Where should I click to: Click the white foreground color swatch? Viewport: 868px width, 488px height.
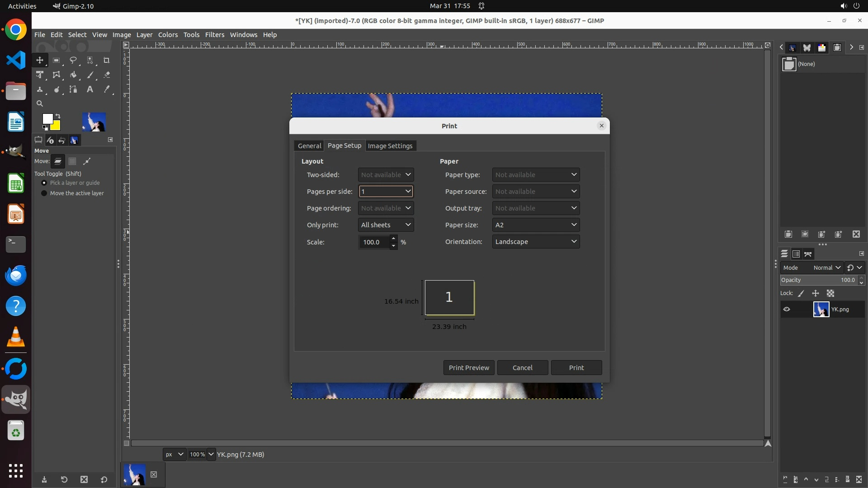coord(47,119)
